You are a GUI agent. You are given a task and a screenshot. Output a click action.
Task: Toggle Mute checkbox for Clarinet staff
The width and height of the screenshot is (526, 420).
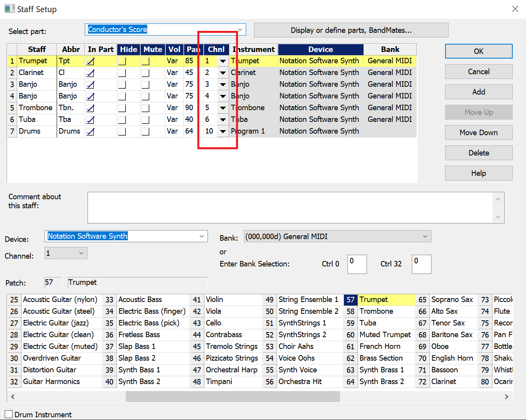click(145, 73)
